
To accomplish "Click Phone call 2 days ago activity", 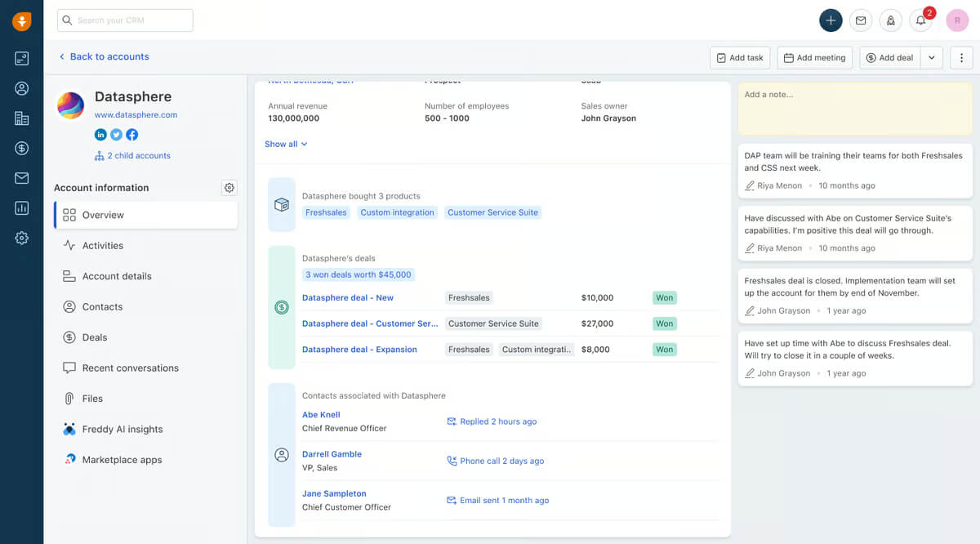I will click(x=495, y=461).
